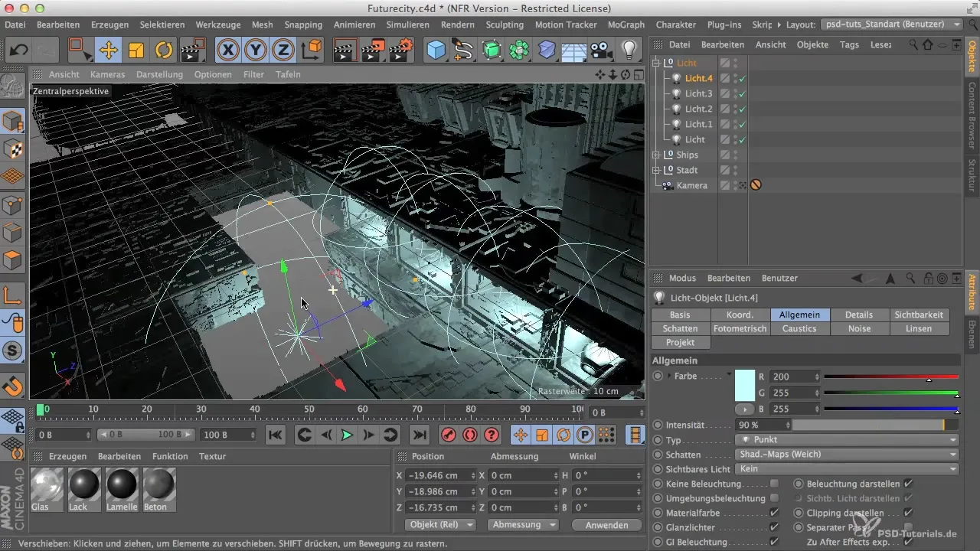This screenshot has width=980, height=551.
Task: Open the MoGraph menu
Action: tap(626, 24)
